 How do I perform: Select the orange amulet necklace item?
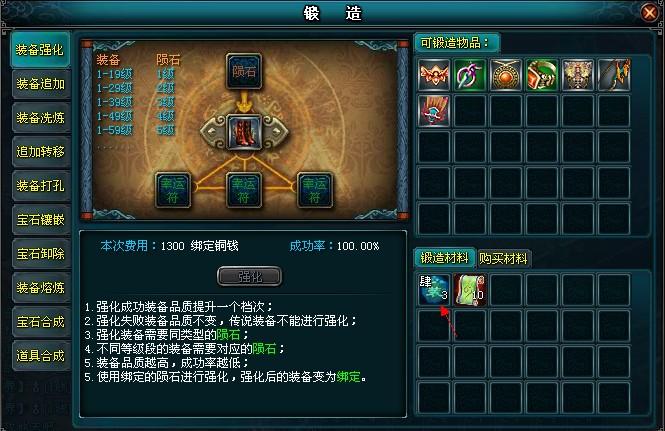pyautogui.click(x=506, y=75)
